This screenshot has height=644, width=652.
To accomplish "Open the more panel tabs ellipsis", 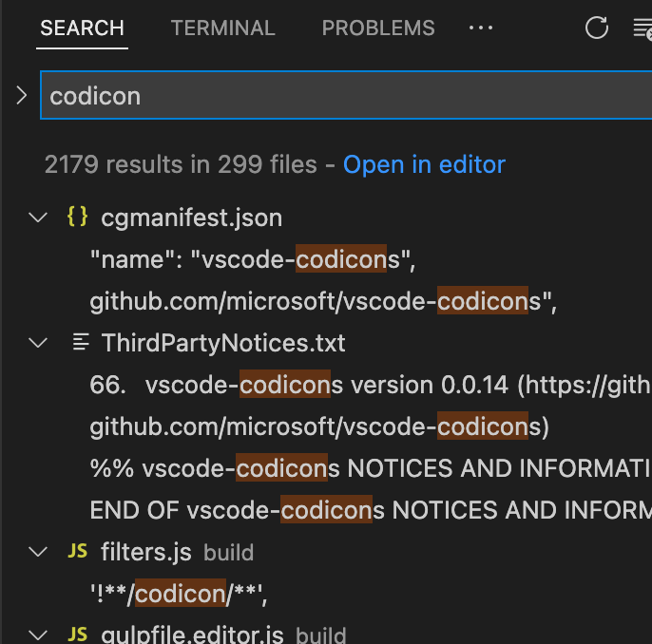I will 481,28.
